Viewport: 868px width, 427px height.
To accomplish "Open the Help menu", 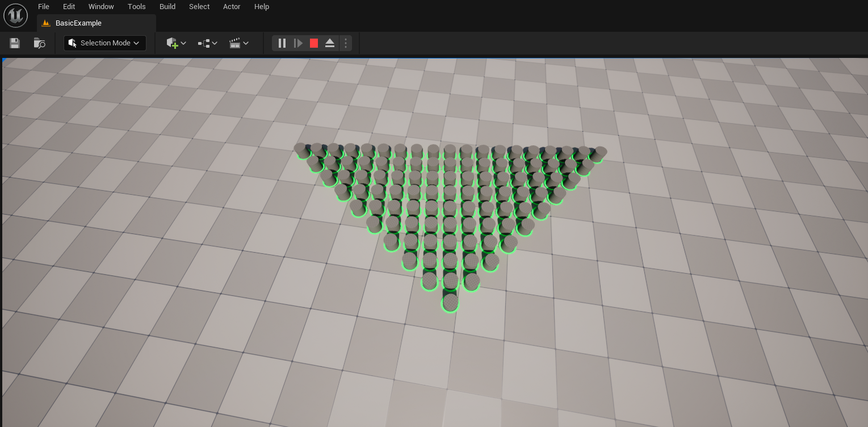I will coord(262,6).
